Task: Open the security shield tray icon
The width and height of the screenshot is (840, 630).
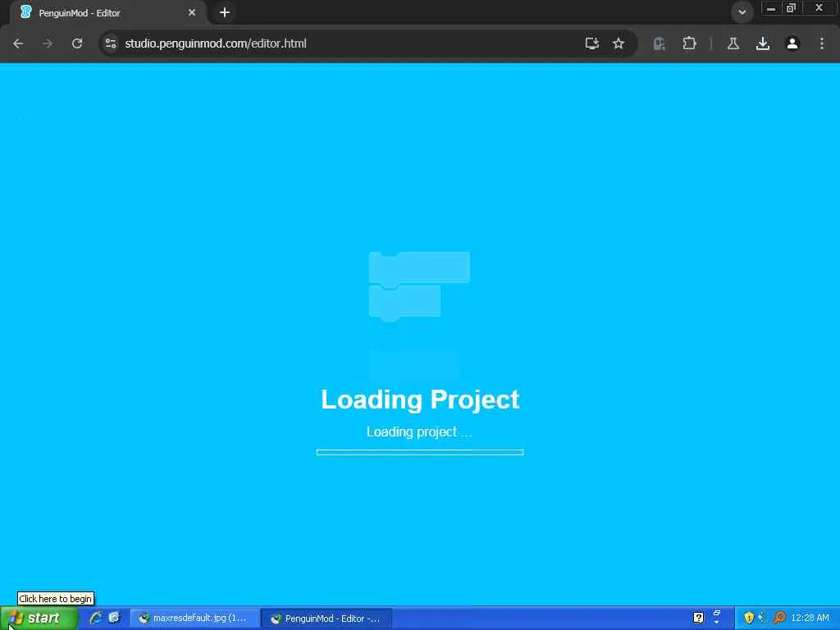Action: coord(749,619)
